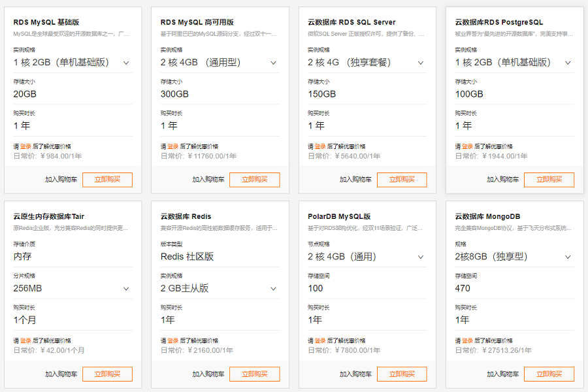Screen dimensions: 588x392
Task: Click 加入购物车 for RDS MySQL 高可用版
Action: pyautogui.click(x=208, y=180)
